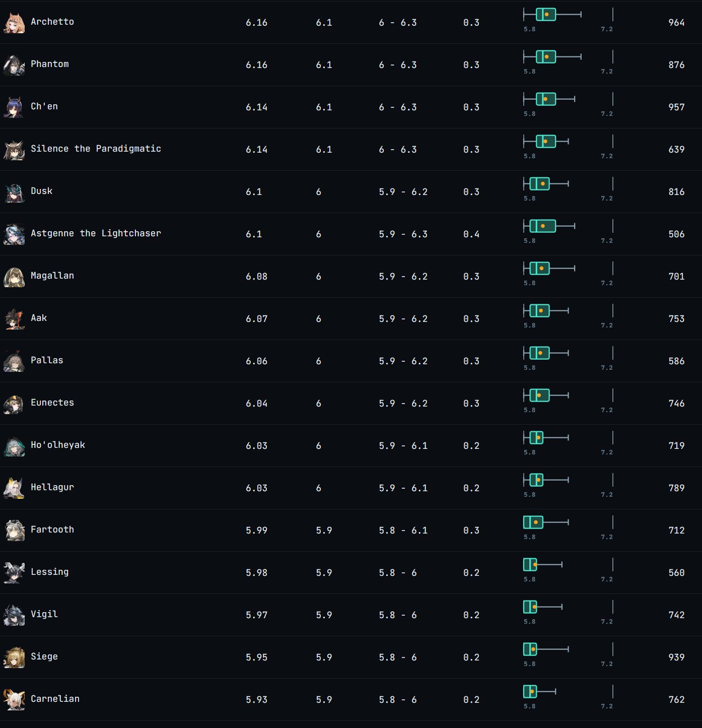The height and width of the screenshot is (728, 702).
Task: Click the Fartooth name text
Action: [52, 530]
